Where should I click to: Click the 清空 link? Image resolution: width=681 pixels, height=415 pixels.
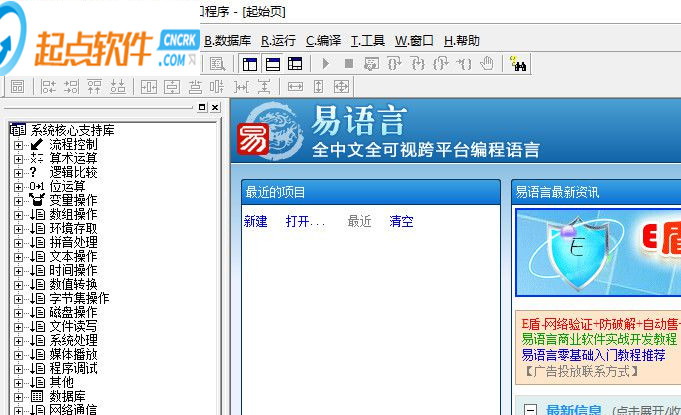[x=401, y=221]
